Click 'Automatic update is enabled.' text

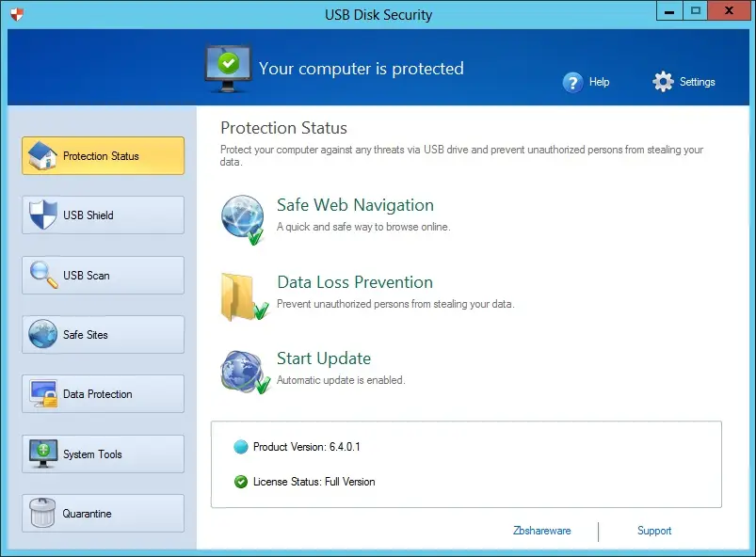(341, 380)
